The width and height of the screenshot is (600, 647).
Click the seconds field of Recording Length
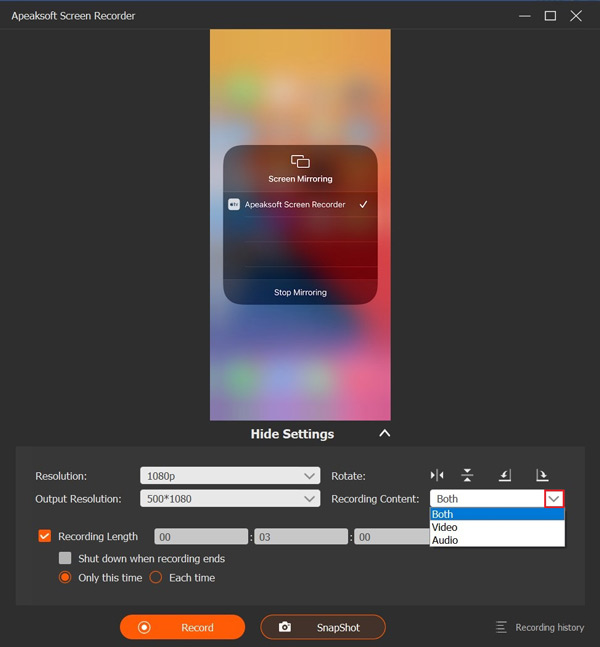click(392, 536)
